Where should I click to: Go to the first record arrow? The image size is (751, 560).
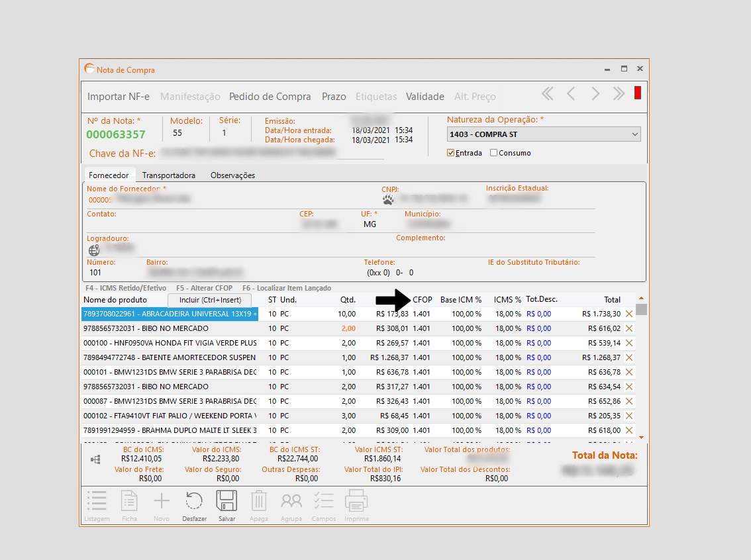point(547,94)
